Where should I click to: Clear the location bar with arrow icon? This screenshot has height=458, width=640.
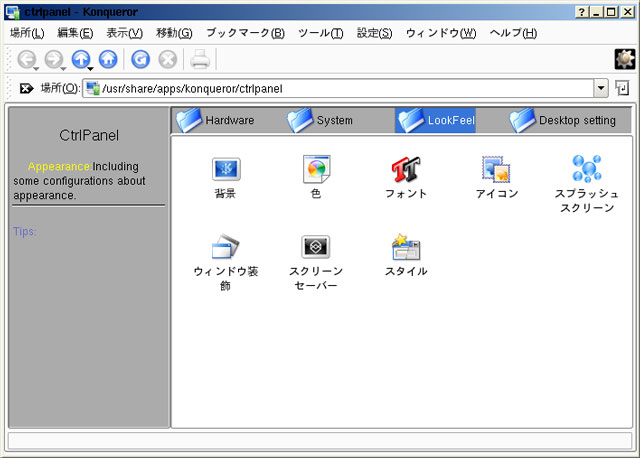27,88
